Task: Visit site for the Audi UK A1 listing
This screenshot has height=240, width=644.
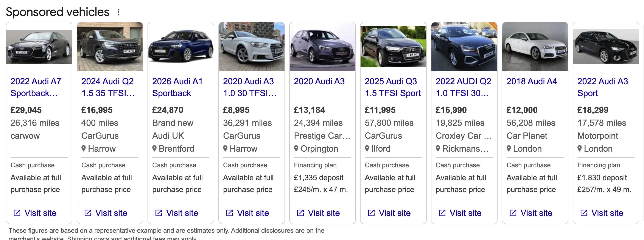Action: [182, 212]
